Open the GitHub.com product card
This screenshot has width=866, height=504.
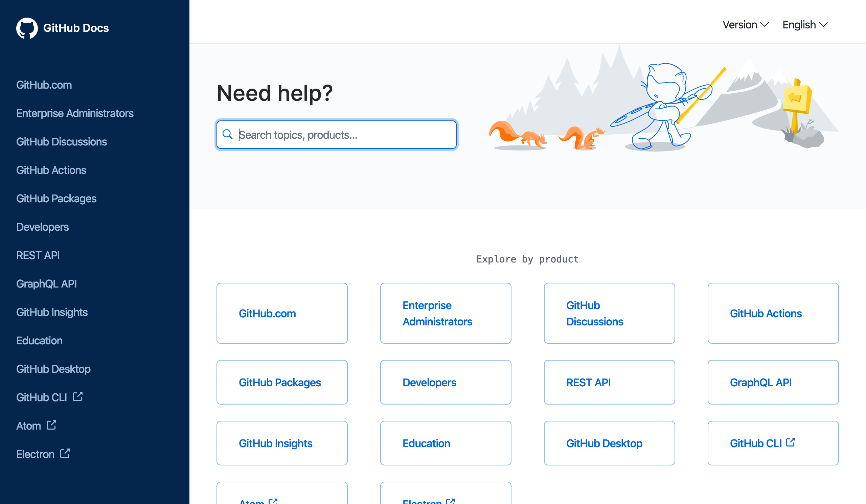click(x=282, y=313)
